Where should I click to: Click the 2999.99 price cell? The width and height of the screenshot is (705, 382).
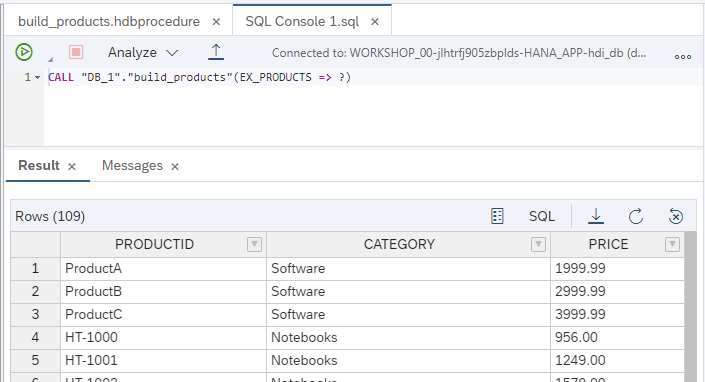coord(617,292)
